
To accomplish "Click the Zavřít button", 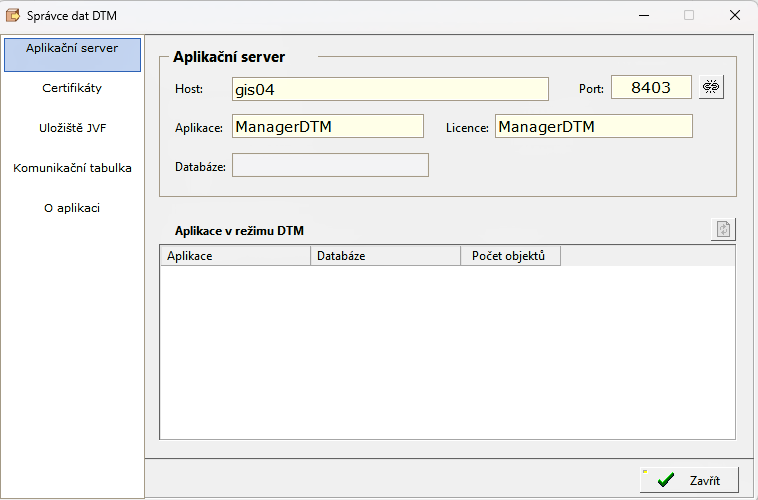I will pyautogui.click(x=689, y=480).
